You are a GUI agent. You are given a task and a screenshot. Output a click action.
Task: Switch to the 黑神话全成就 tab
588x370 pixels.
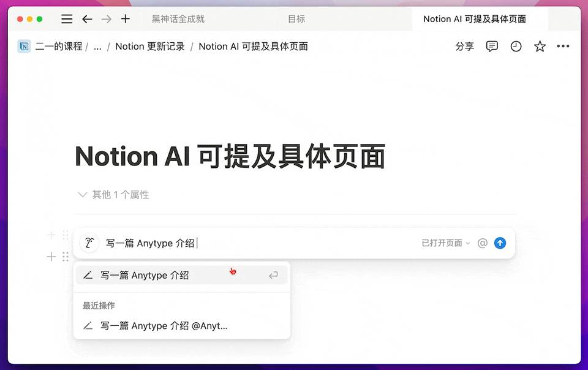(x=178, y=19)
